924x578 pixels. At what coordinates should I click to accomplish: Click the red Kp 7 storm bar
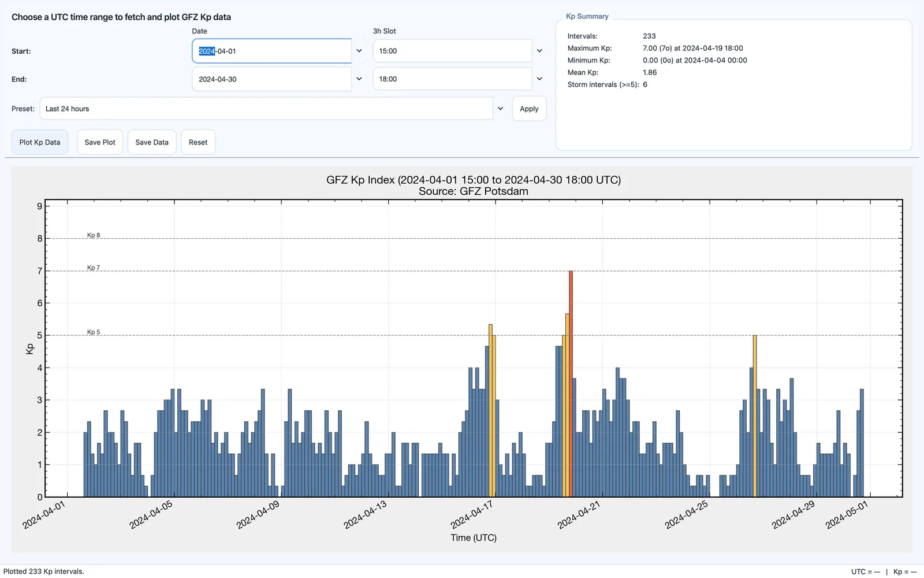pos(571,384)
